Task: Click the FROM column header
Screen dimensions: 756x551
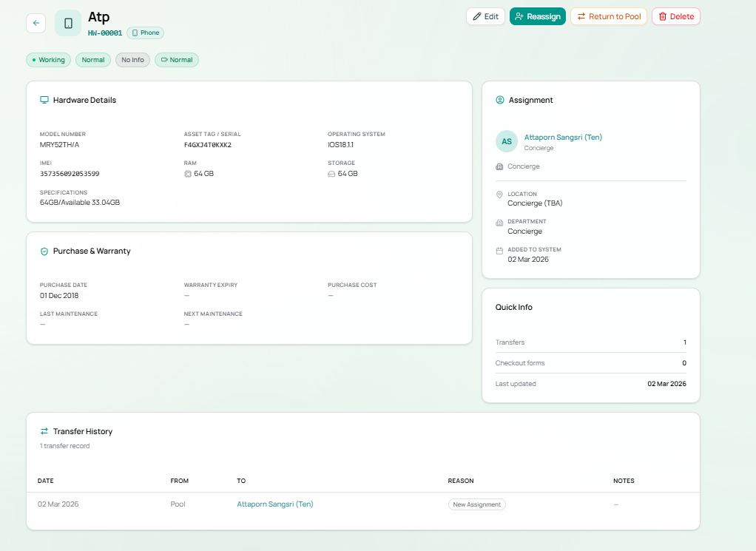Action: pos(179,481)
